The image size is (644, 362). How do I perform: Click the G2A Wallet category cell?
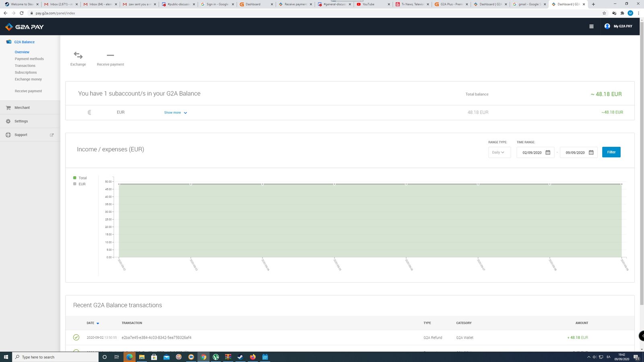tap(464, 338)
